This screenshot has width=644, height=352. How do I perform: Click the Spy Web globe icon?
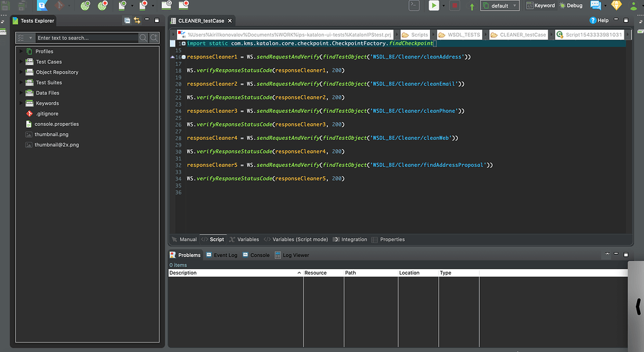click(x=85, y=6)
